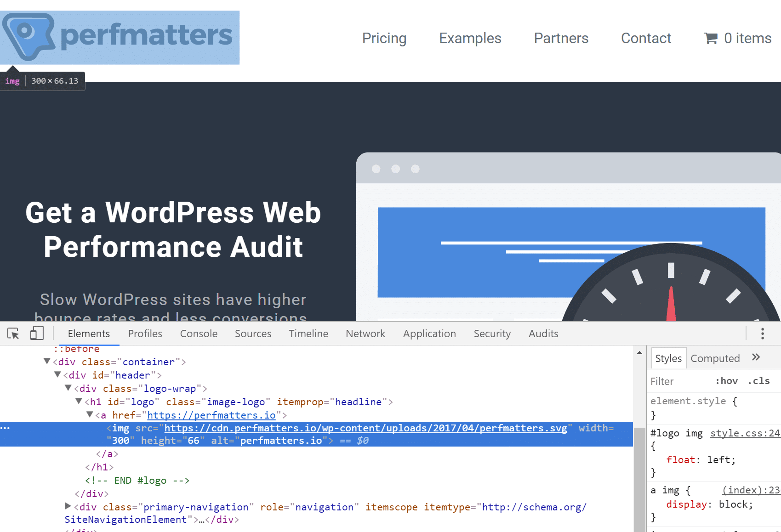Switch to the Computed styles tab

[715, 358]
